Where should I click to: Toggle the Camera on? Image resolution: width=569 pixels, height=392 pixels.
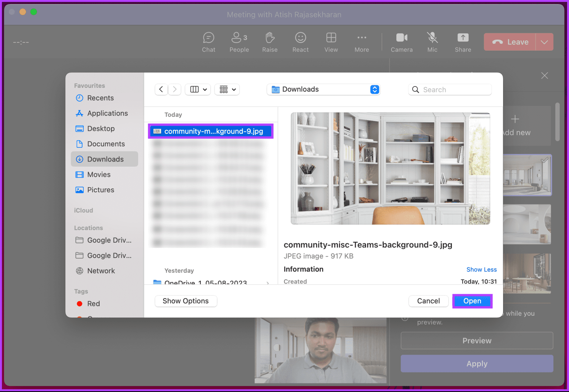[402, 41]
